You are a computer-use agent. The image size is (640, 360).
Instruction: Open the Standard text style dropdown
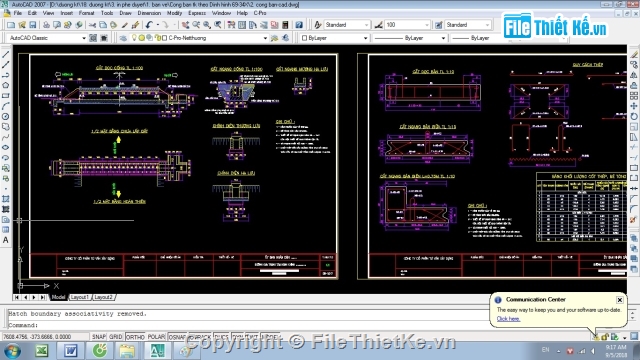point(347,25)
